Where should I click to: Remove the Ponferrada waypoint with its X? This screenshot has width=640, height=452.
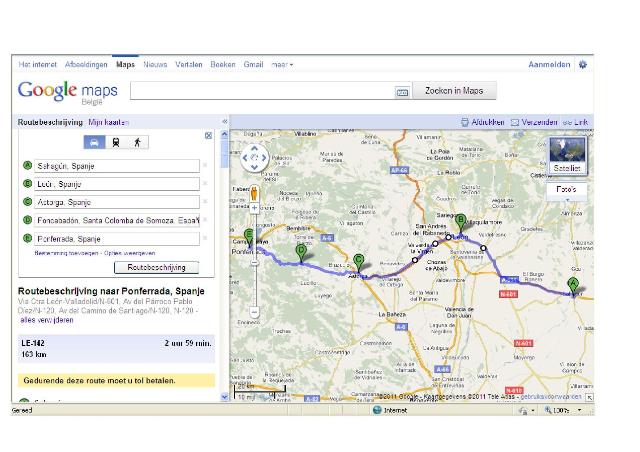tap(205, 238)
